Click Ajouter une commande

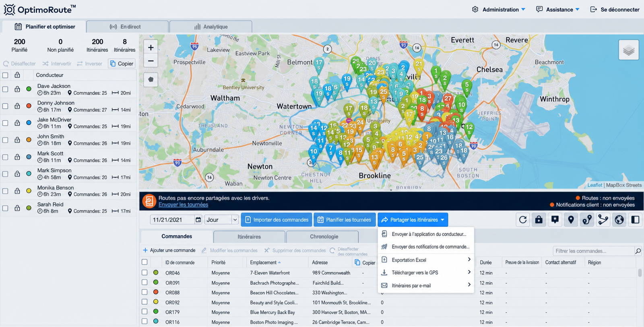(x=169, y=250)
